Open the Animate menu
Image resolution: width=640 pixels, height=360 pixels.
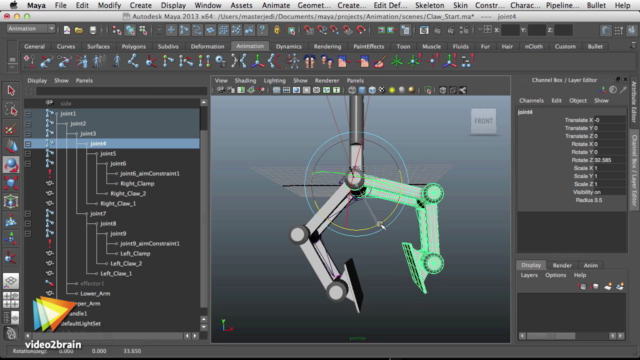click(276, 5)
